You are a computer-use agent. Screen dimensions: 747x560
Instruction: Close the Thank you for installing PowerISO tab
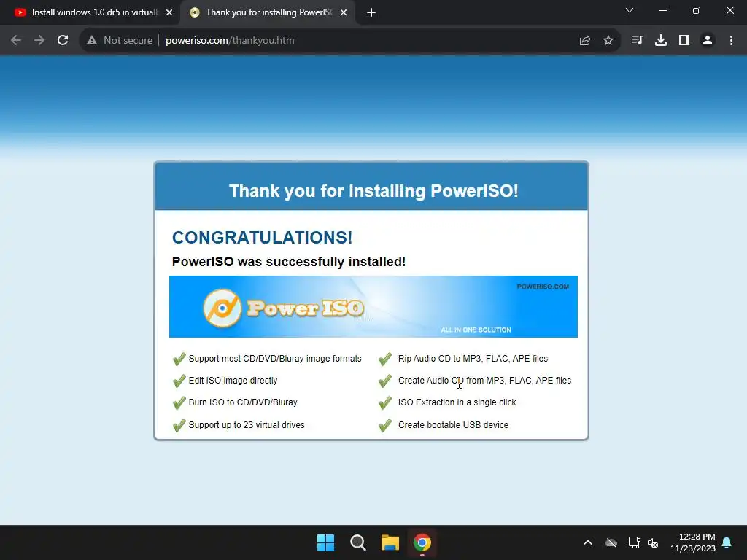344,12
